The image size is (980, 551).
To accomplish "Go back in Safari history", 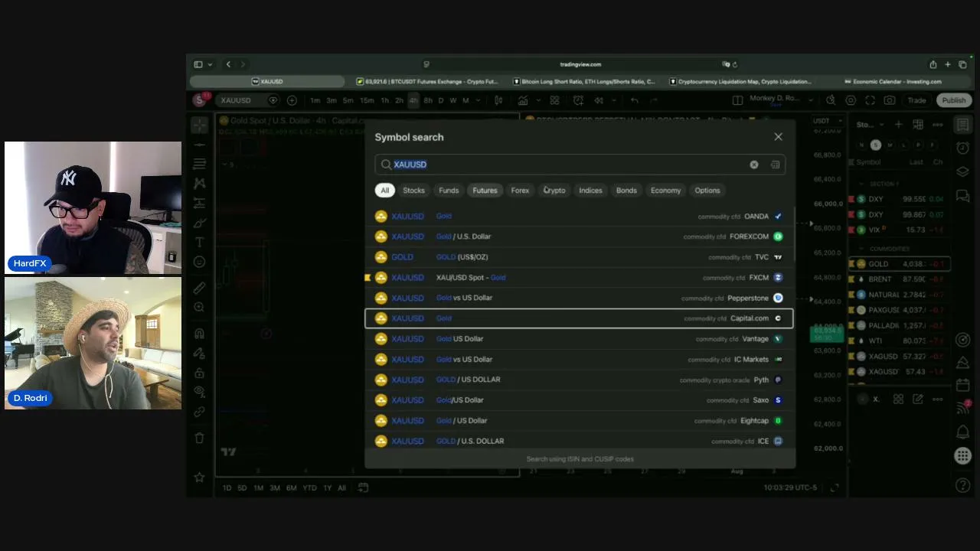I will pyautogui.click(x=228, y=64).
